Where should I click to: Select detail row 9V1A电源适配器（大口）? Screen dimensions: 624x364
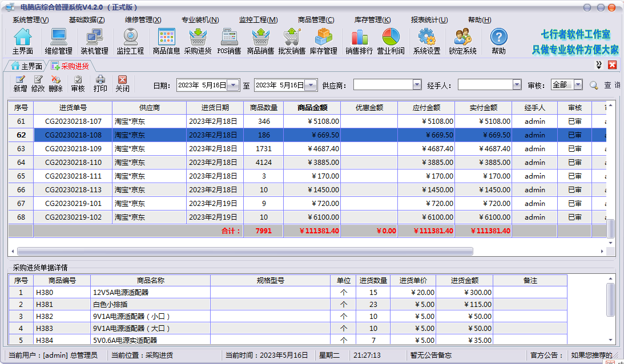point(288,328)
